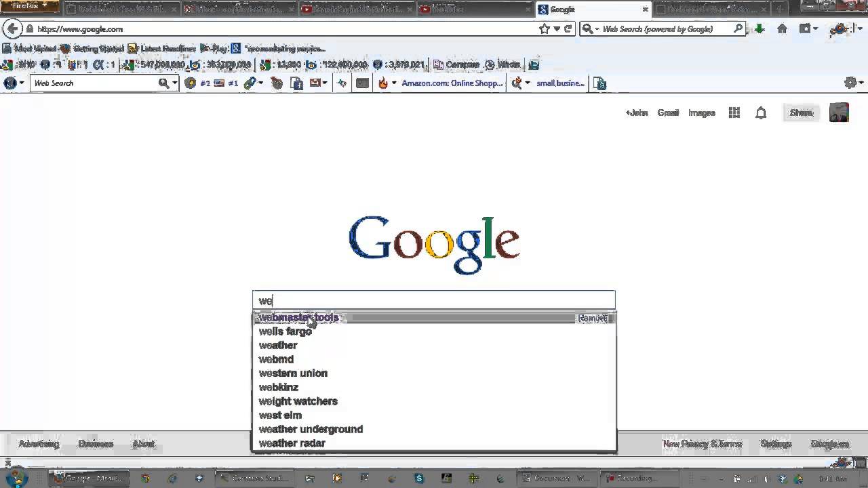Open the Chrome icon in taskbar
Image resolution: width=868 pixels, height=488 pixels.
pyautogui.click(x=145, y=478)
